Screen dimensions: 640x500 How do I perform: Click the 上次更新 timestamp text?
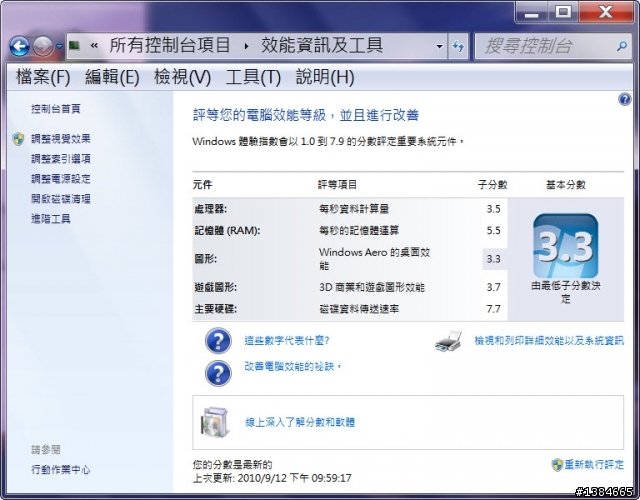coord(272,478)
